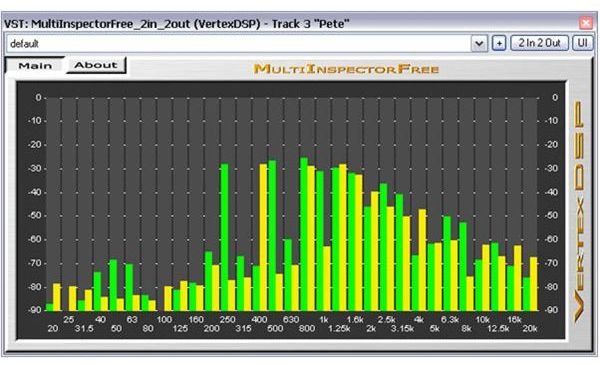Click the green 6.3k band bar
The image size is (600, 365).
[447, 263]
